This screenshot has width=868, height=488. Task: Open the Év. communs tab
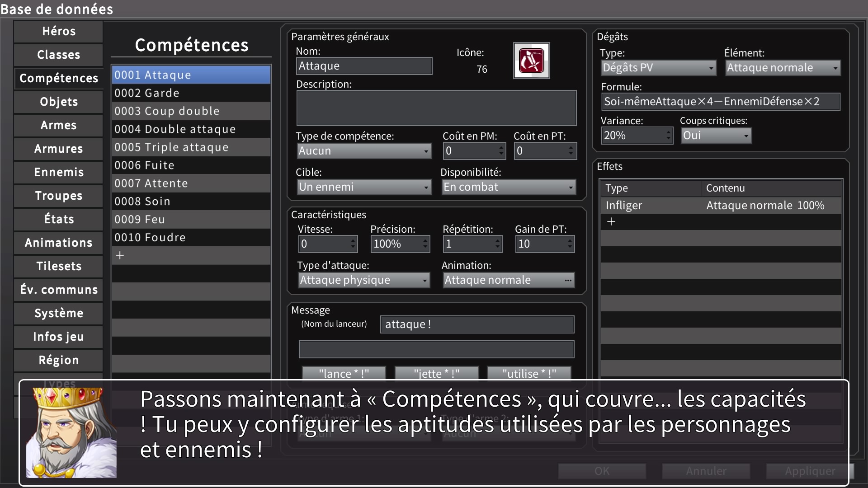point(59,290)
